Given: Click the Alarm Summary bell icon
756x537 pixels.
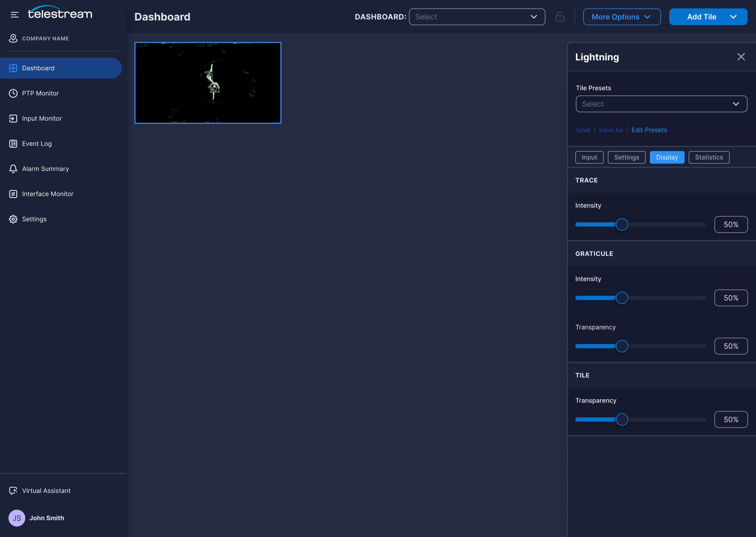Looking at the screenshot, I should (13, 169).
